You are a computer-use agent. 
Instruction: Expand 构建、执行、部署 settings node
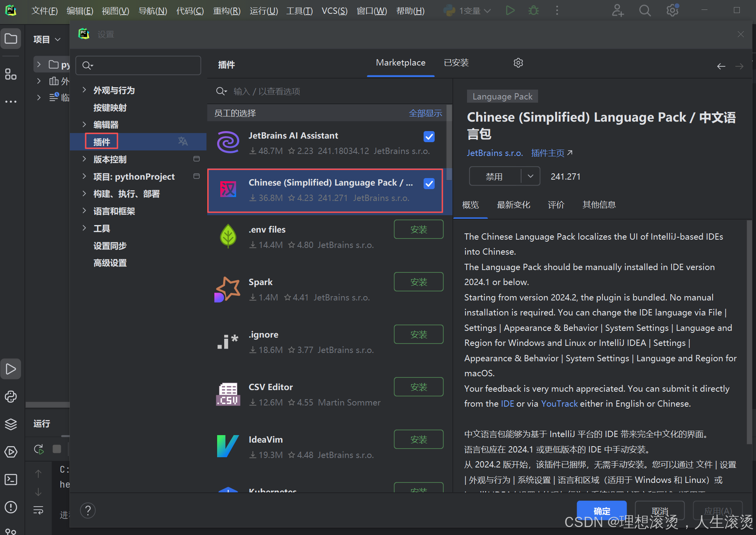click(x=84, y=193)
